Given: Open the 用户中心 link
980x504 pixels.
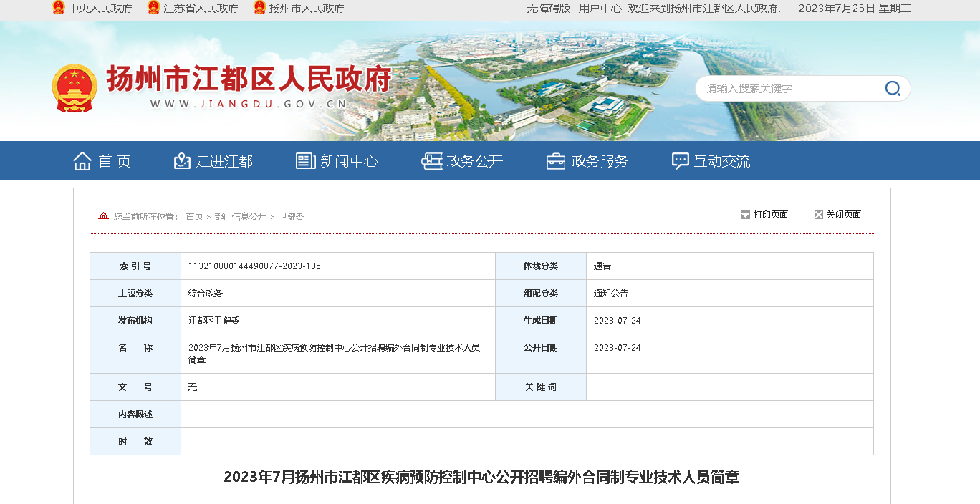Looking at the screenshot, I should [x=600, y=9].
